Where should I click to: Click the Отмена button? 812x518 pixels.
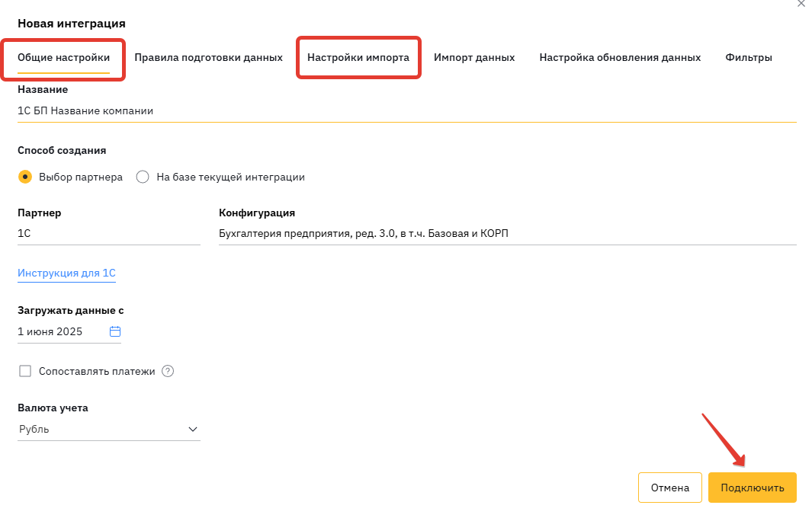tap(670, 488)
